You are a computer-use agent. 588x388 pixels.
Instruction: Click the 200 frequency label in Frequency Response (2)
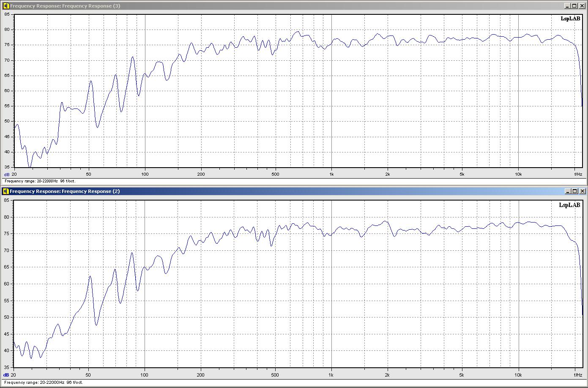[201, 374]
